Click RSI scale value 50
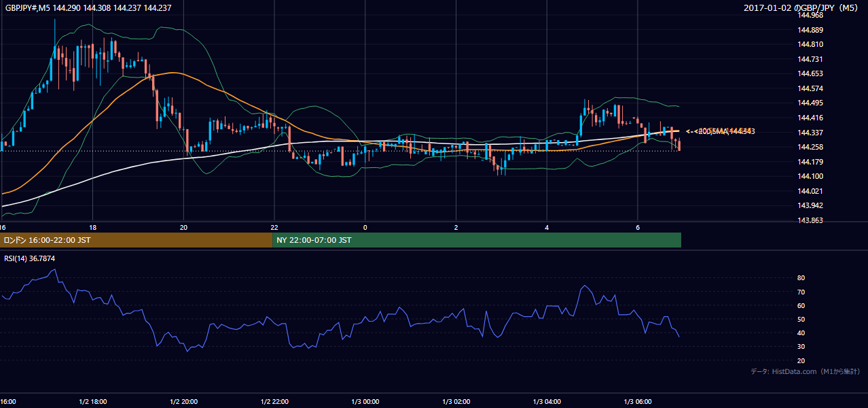This screenshot has width=868, height=408. point(801,319)
